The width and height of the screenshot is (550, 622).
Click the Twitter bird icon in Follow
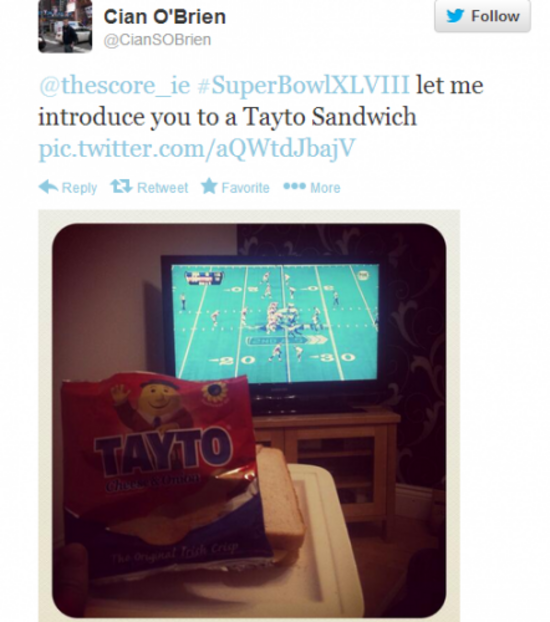455,16
